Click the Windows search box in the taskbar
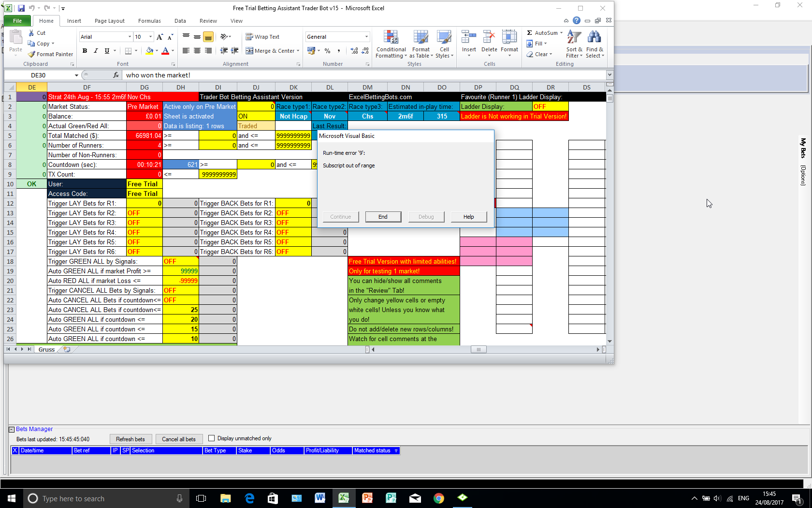812x508 pixels. 105,498
